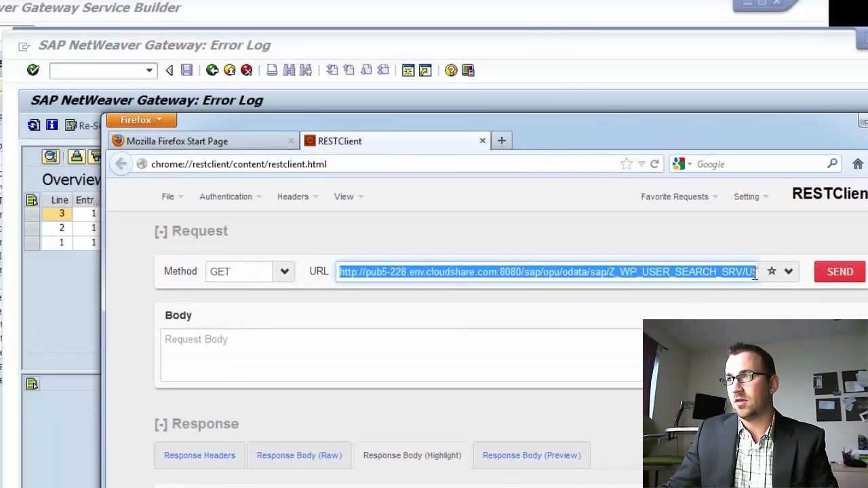Click into the Request Body text area
The height and width of the screenshot is (488, 868).
tap(401, 355)
